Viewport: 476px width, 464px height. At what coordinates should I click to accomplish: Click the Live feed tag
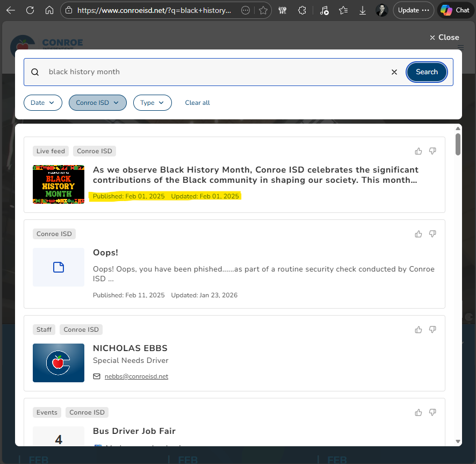pyautogui.click(x=51, y=151)
